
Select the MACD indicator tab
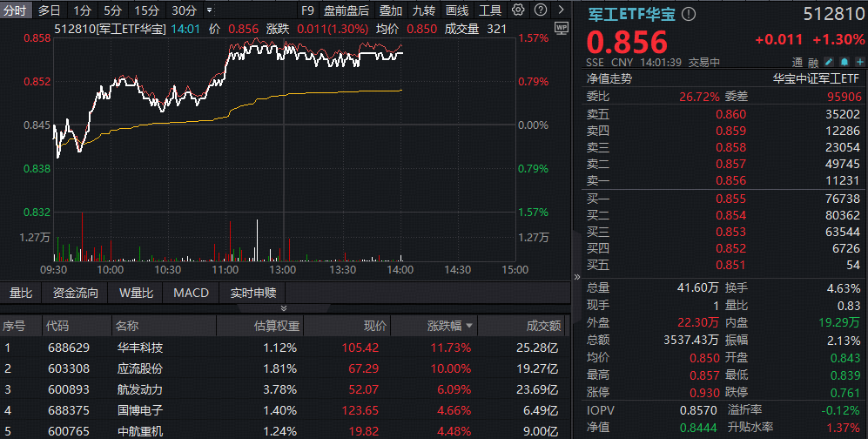191,293
